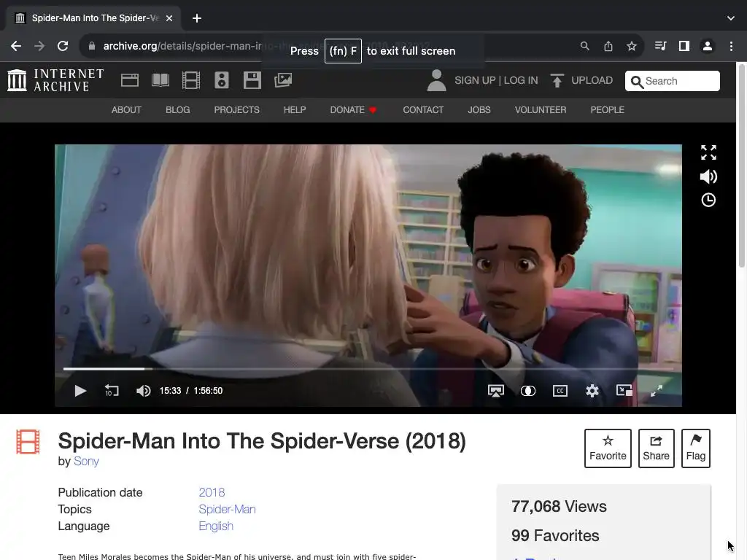Select the Spider-Man Into The Spider-Verse tab
747x560 pixels.
click(93, 18)
